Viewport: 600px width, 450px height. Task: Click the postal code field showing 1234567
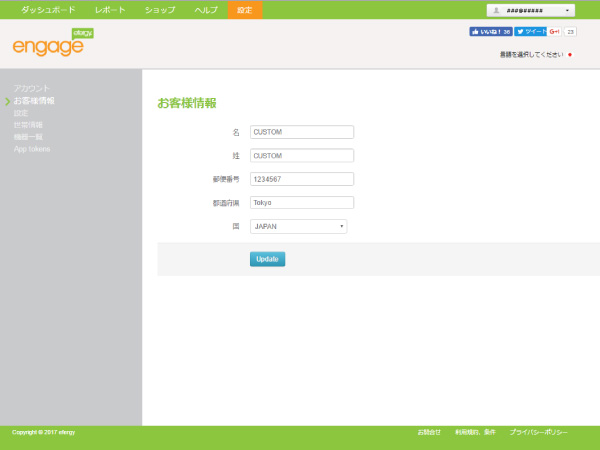pos(302,179)
